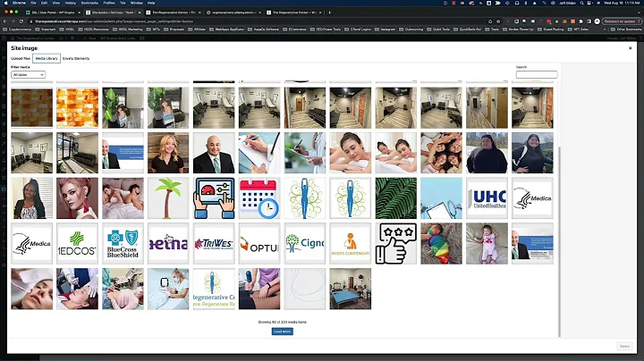
Task: Select the thumbs-up star rating image
Action: [396, 244]
